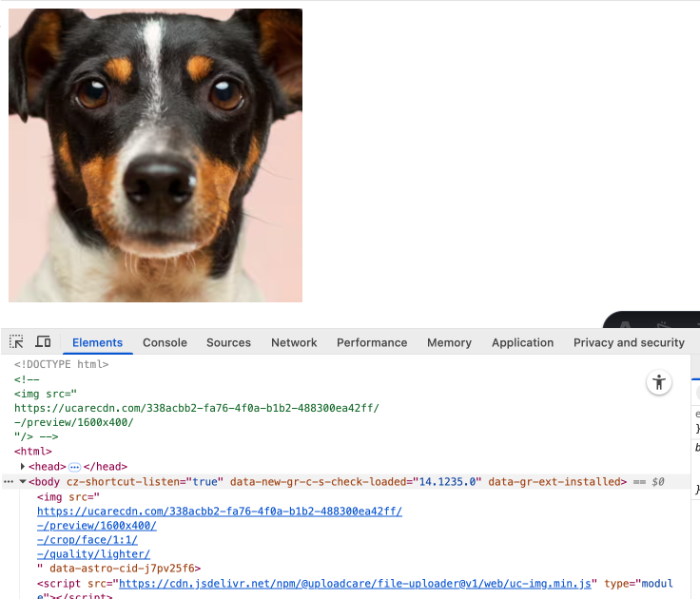Select the <html> tag row
Screen dimensions: 700x599
(x=33, y=452)
